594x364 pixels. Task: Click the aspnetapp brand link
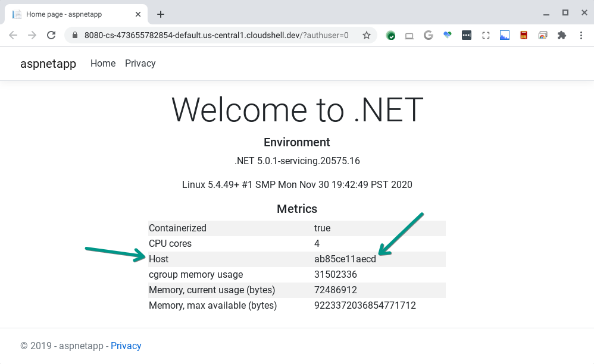click(48, 64)
